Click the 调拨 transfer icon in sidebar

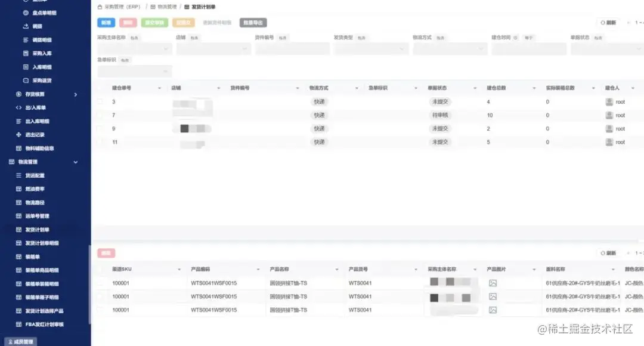point(26,26)
